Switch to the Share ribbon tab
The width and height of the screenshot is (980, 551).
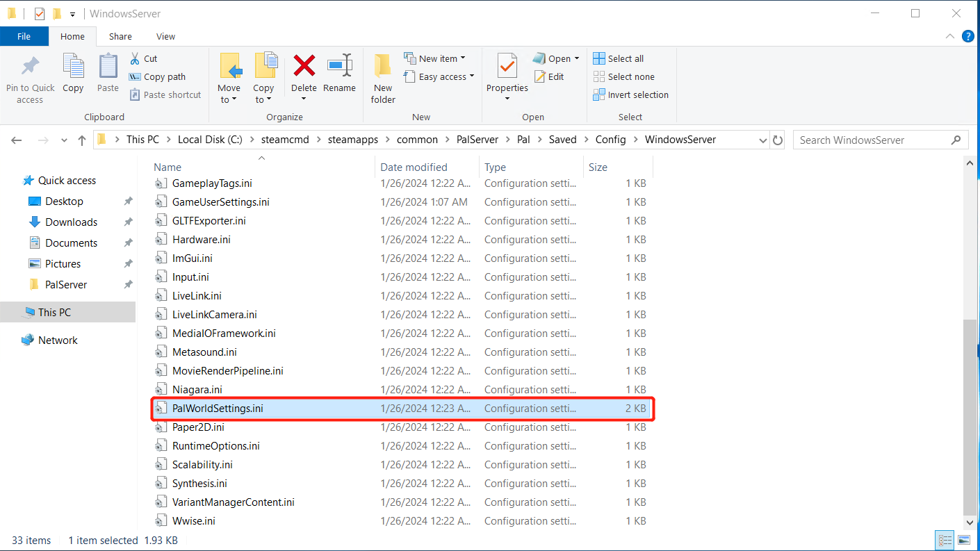tap(120, 36)
